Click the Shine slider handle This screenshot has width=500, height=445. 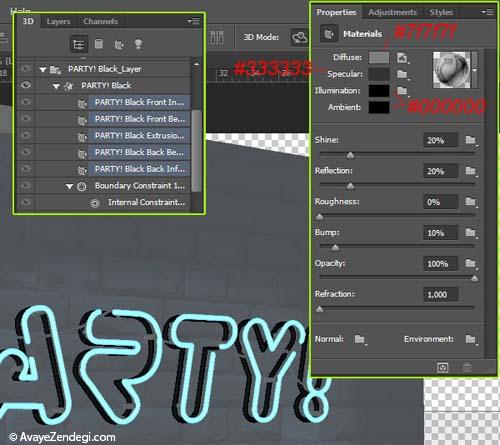pyautogui.click(x=350, y=155)
